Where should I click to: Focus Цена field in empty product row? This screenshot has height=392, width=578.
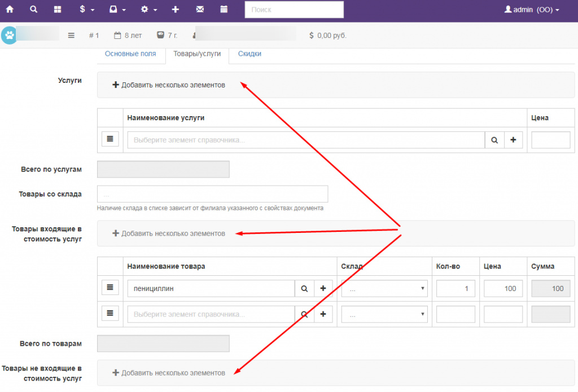tap(503, 314)
